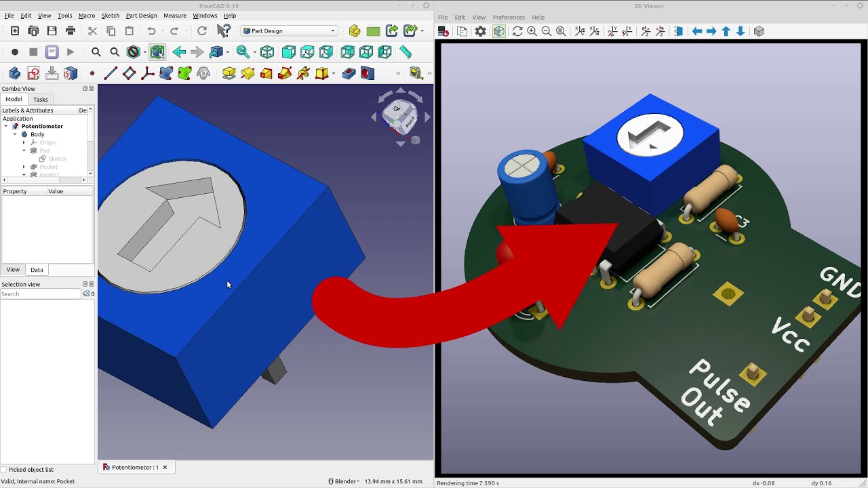Click the What's This help cursor icon
Viewport: 868px width, 488px height.
pos(223,30)
